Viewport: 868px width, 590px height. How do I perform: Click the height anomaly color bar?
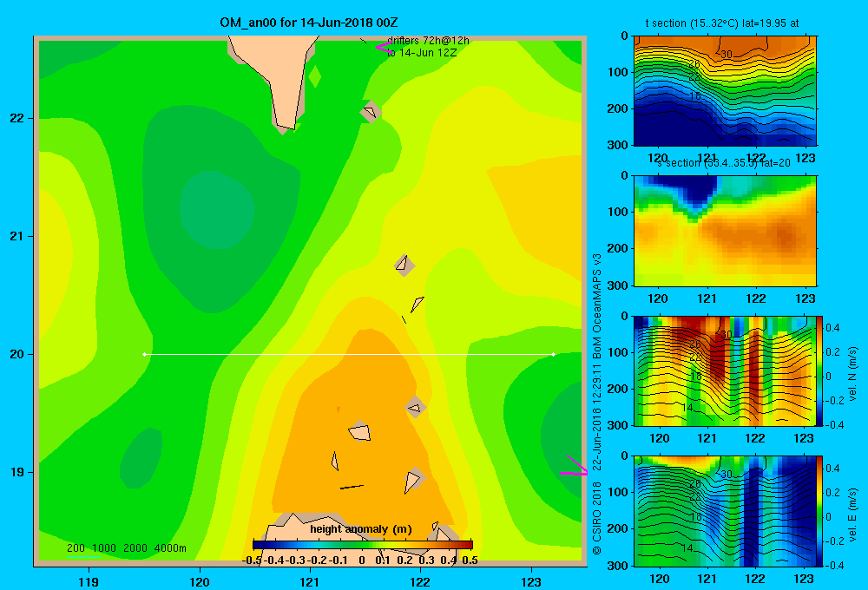(363, 545)
